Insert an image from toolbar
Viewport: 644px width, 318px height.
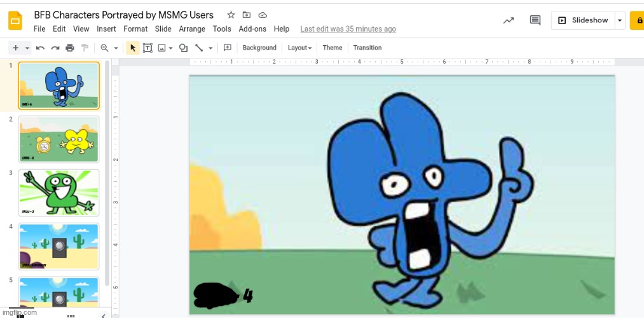click(162, 48)
